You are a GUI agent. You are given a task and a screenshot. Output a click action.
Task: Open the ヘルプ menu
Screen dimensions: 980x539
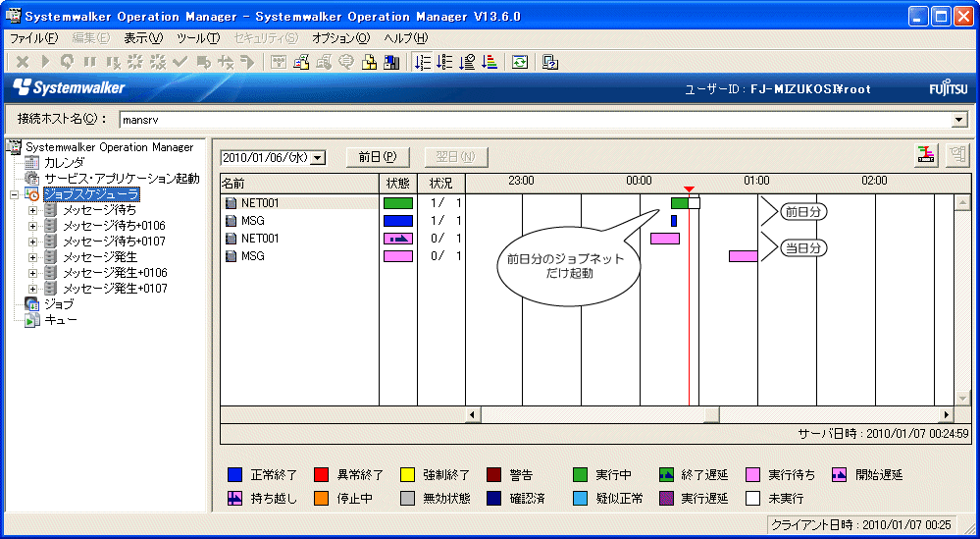click(x=405, y=38)
